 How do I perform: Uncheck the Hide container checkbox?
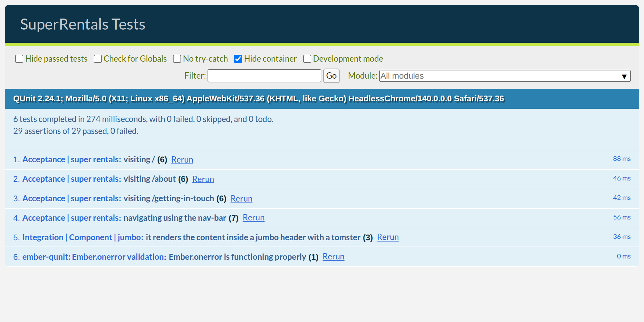238,58
